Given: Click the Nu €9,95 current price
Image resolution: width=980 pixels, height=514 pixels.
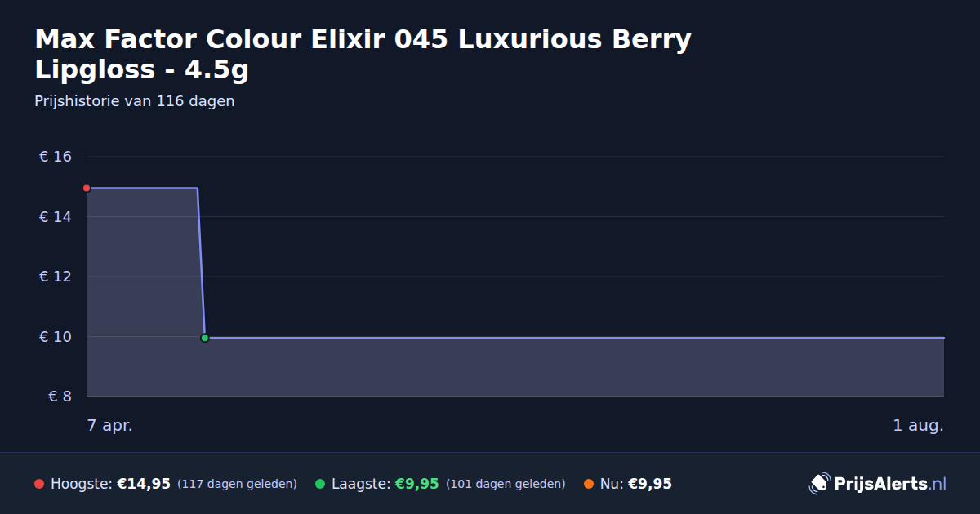Looking at the screenshot, I should pos(649,484).
